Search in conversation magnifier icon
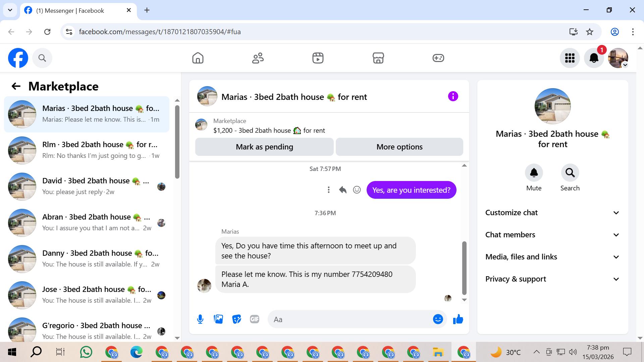The width and height of the screenshot is (644, 362). click(570, 173)
